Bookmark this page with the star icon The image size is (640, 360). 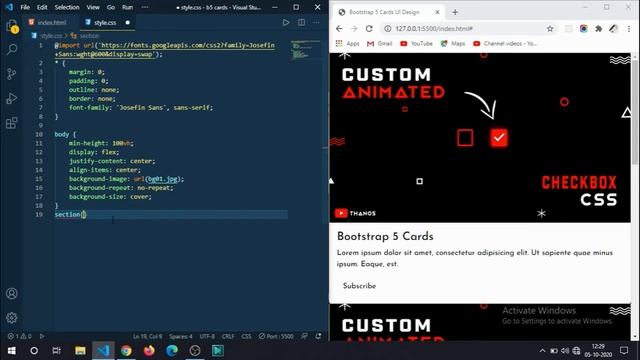550,29
